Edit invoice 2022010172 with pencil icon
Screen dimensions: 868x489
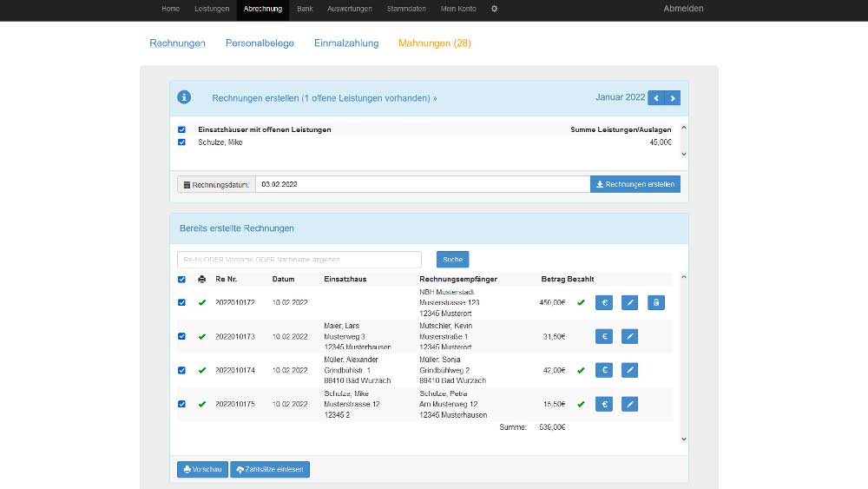click(629, 302)
